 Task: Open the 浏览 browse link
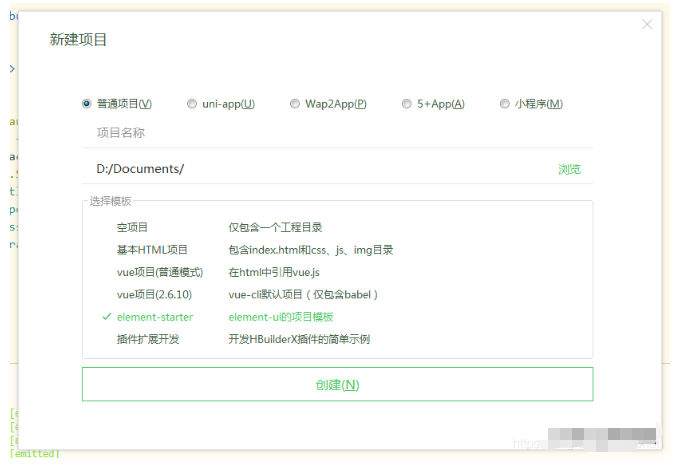[569, 169]
